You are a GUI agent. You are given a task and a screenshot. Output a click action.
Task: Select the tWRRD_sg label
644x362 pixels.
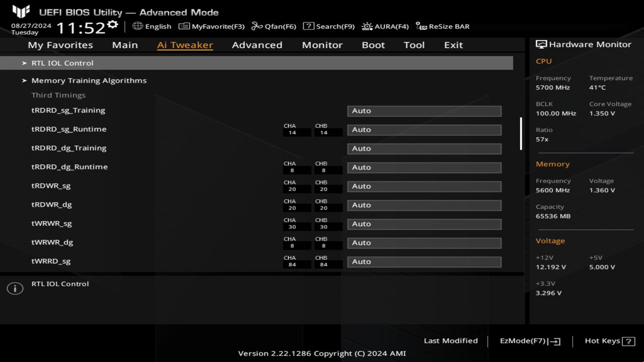click(x=51, y=261)
